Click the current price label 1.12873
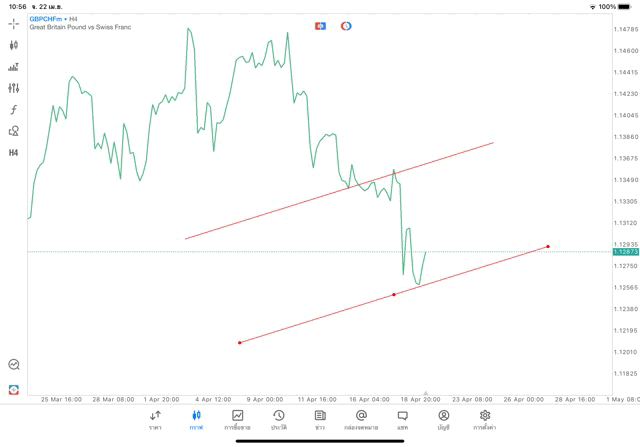This screenshot has height=447, width=640. coord(625,252)
